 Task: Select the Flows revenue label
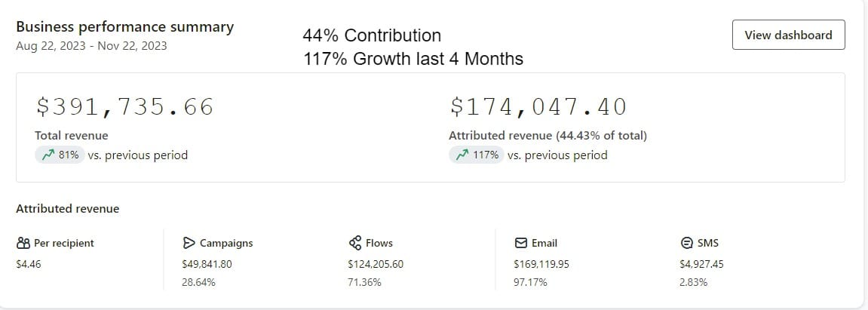[379, 243]
